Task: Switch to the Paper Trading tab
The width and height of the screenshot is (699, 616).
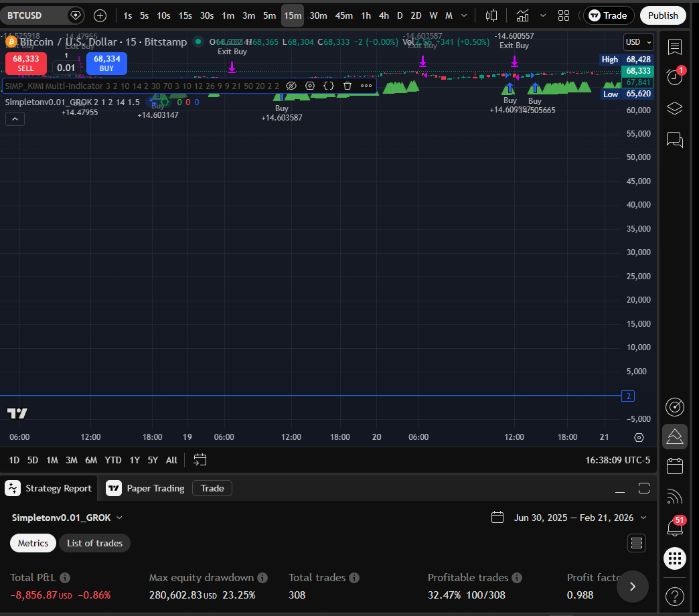Action: (154, 488)
